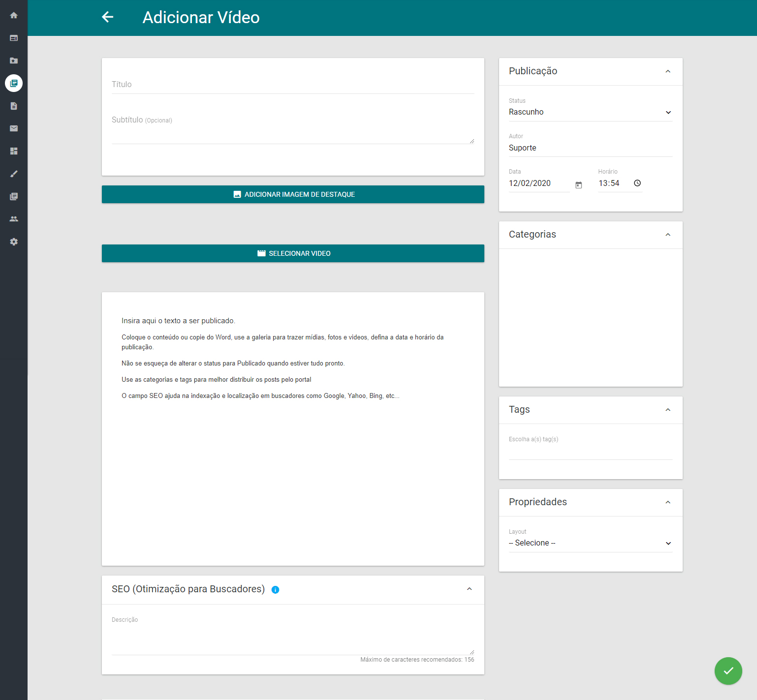Click into the post body text editor
757x700 pixels.
pyautogui.click(x=293, y=429)
